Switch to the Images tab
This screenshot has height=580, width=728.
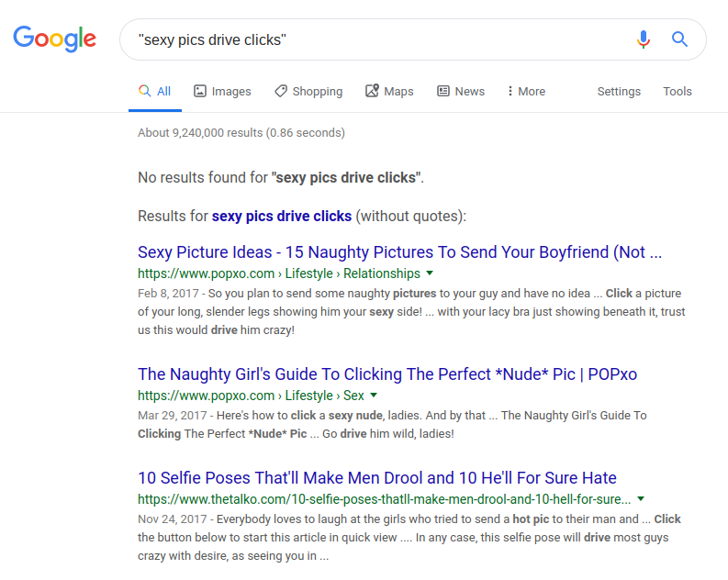pos(222,92)
